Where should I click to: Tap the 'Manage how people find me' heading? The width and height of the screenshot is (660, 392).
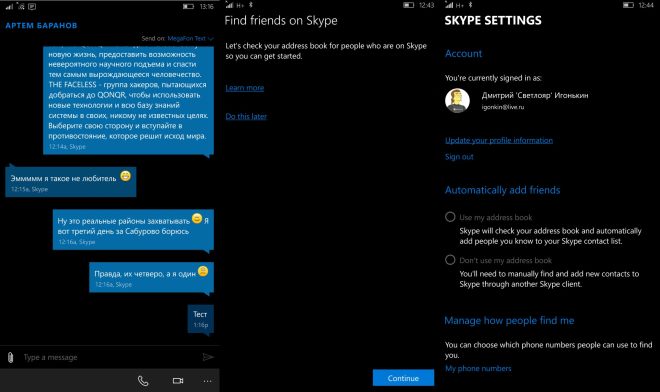point(509,321)
